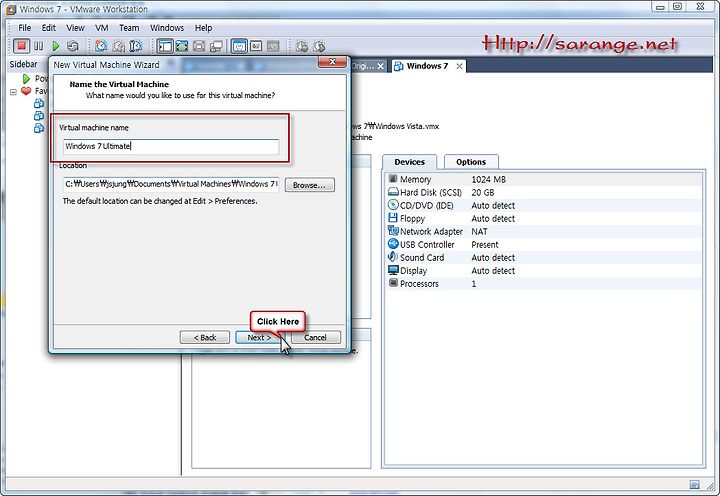This screenshot has width=720, height=496.
Task: Select the '1024 MB' memory value
Action: coord(488,180)
